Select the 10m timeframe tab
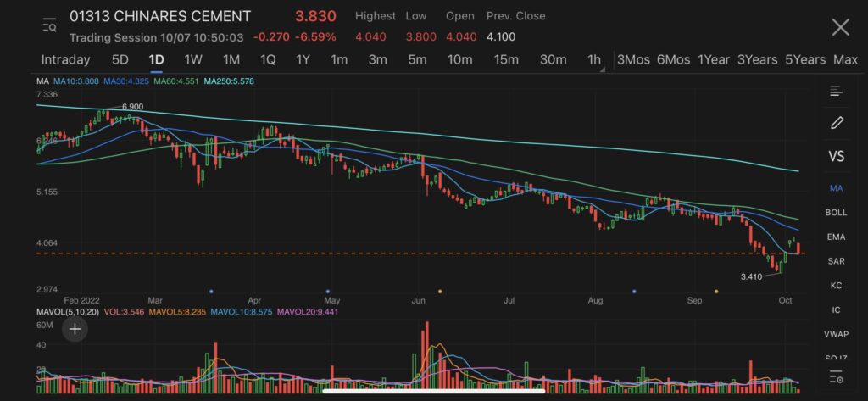868x401 pixels. [459, 60]
